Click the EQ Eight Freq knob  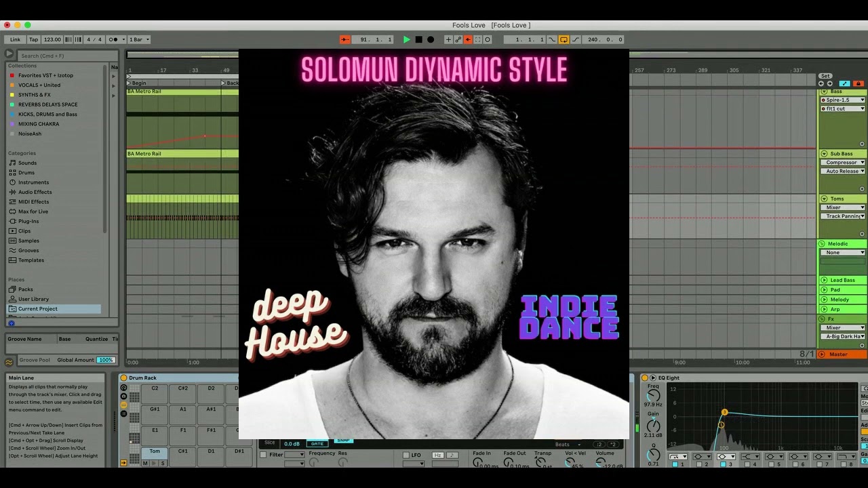point(653,396)
